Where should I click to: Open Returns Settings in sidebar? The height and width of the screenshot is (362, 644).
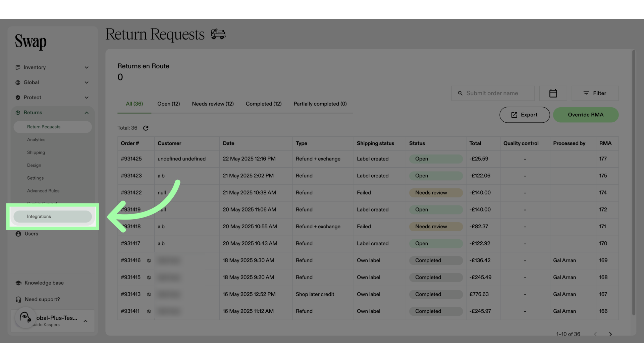coord(35,178)
